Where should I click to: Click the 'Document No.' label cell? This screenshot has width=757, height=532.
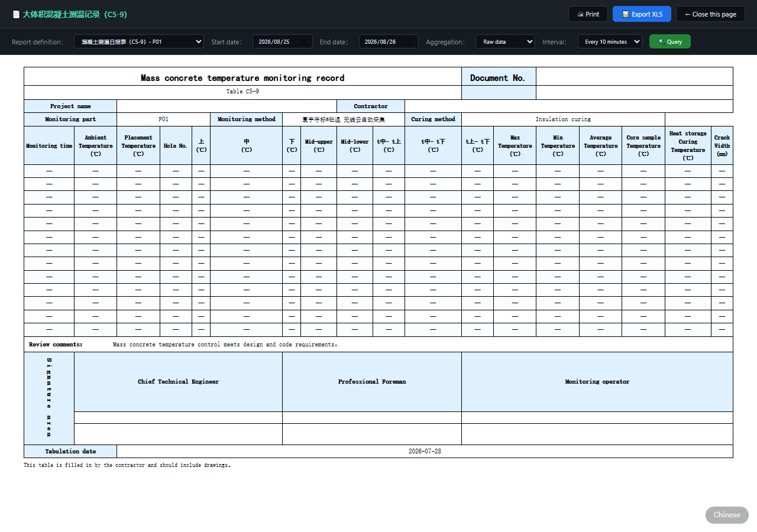pyautogui.click(x=499, y=77)
